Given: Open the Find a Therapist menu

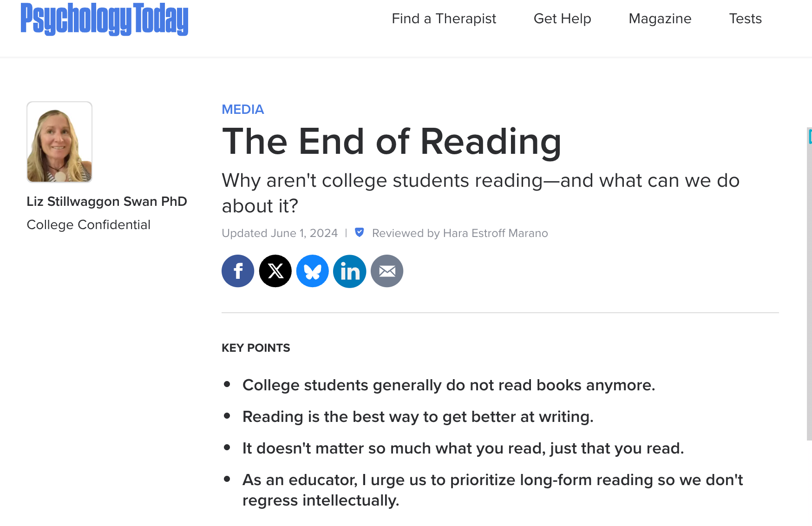Looking at the screenshot, I should click(444, 19).
